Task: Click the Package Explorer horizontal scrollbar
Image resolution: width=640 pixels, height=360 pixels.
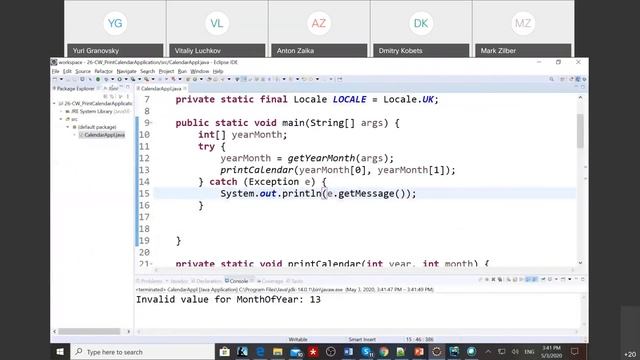Action: tap(89, 331)
